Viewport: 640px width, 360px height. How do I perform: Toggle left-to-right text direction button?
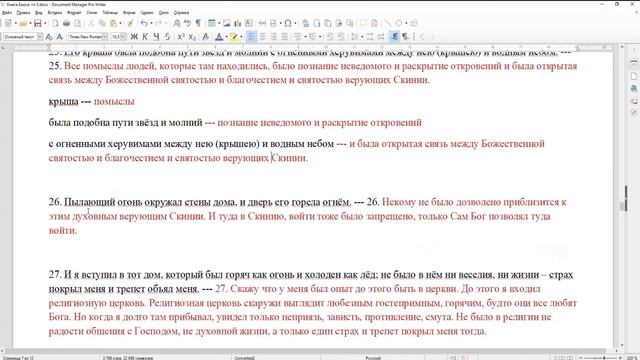[394, 37]
